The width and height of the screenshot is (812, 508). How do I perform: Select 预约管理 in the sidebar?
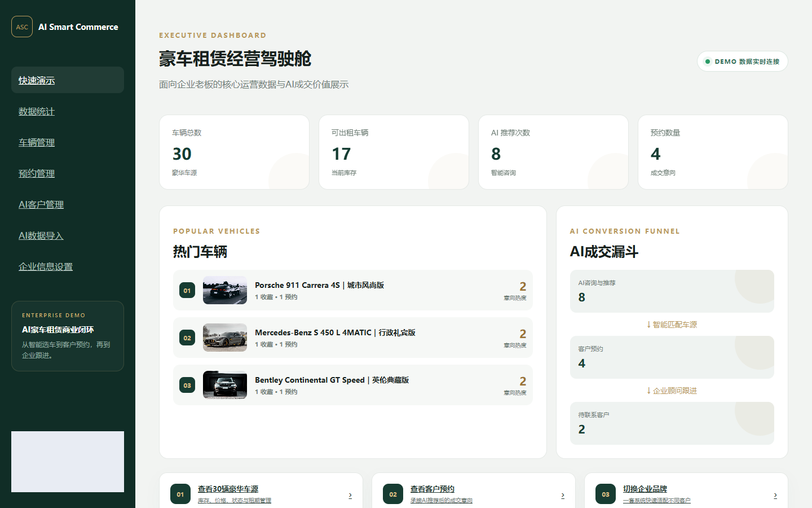(x=68, y=173)
